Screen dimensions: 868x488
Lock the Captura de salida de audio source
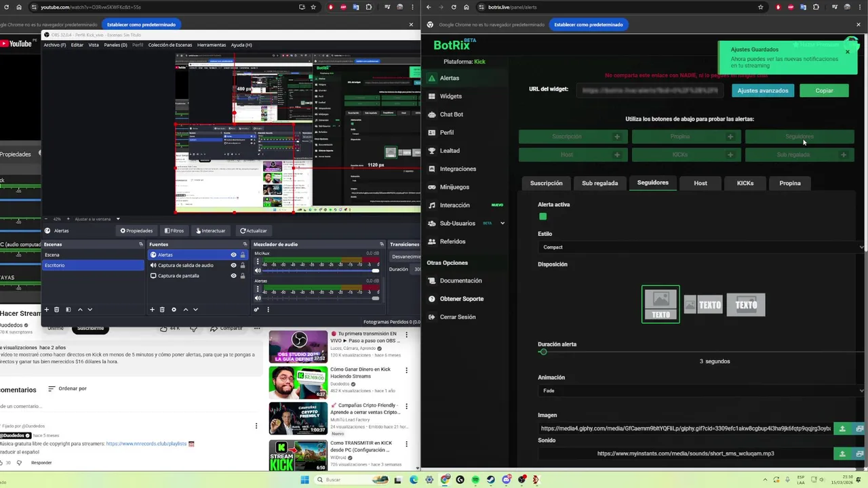coord(243,265)
